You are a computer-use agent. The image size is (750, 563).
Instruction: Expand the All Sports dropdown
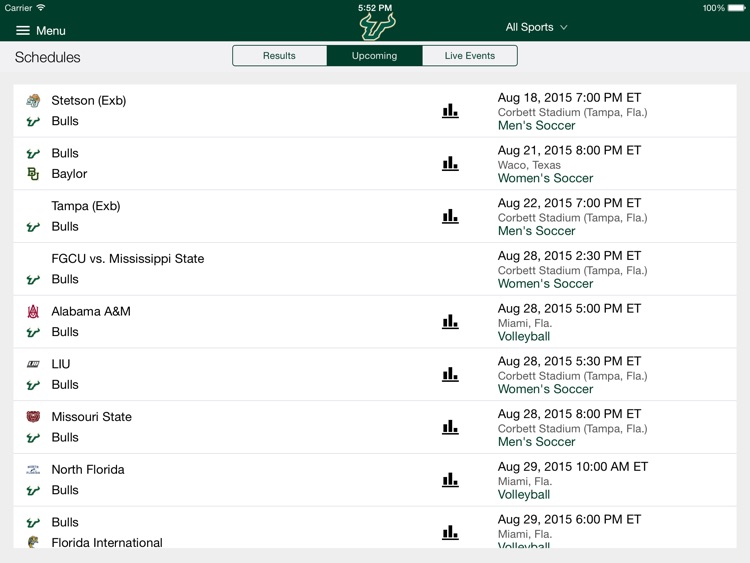[x=536, y=27]
